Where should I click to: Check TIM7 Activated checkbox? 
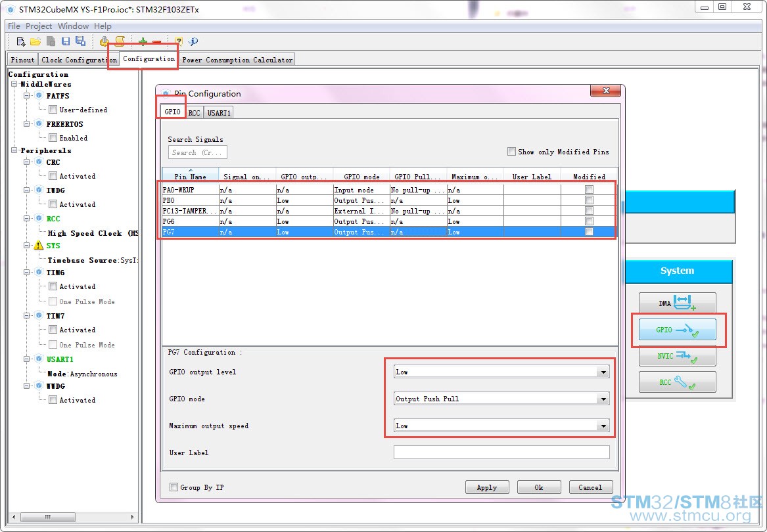point(53,330)
